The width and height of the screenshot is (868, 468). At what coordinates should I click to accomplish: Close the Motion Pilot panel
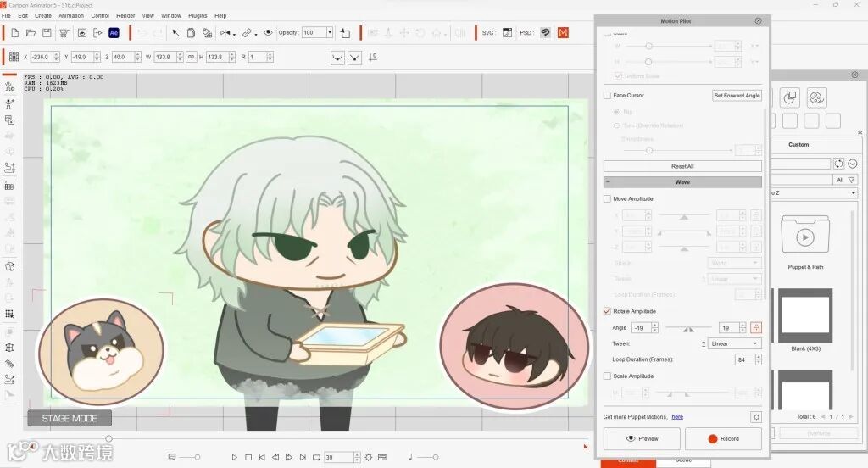pos(758,20)
